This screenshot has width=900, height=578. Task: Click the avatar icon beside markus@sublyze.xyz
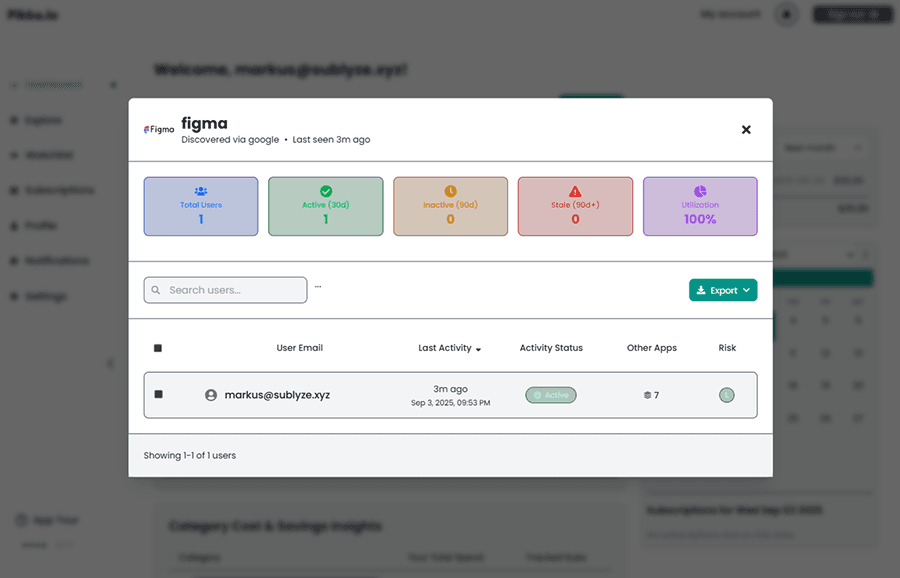[211, 394]
